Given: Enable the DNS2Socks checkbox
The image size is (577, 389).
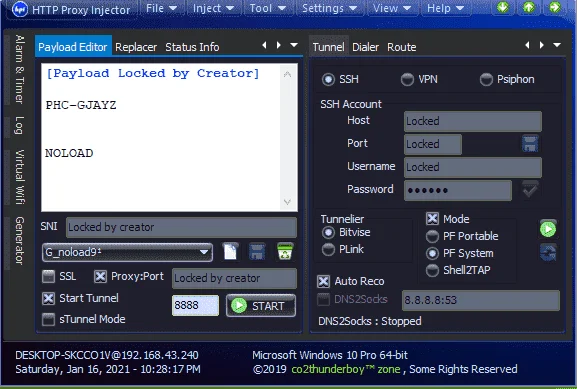Looking at the screenshot, I should [x=323, y=300].
